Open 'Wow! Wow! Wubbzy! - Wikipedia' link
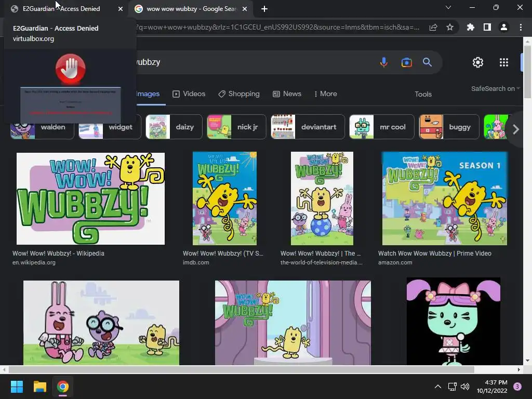 [58, 254]
